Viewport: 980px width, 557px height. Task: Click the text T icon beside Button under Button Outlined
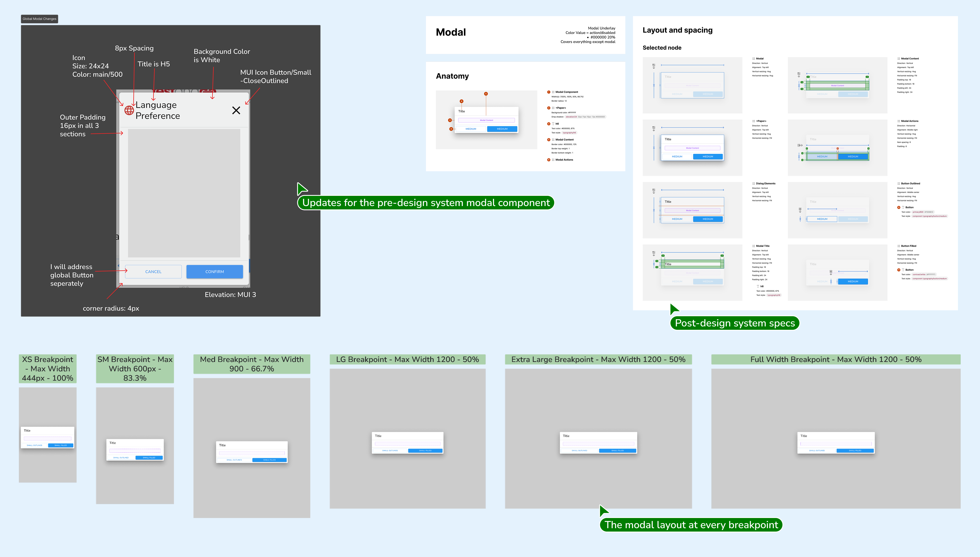pos(903,207)
